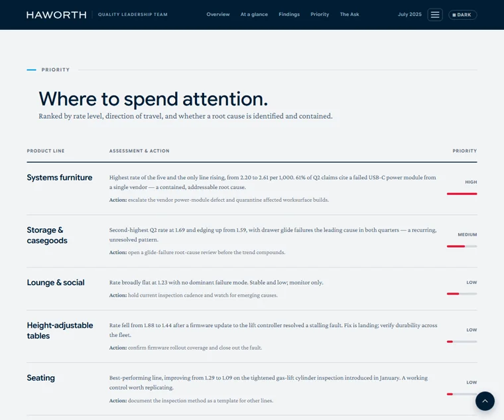
Task: Click the LOW label for Height-adjustable tables
Action: (x=472, y=330)
